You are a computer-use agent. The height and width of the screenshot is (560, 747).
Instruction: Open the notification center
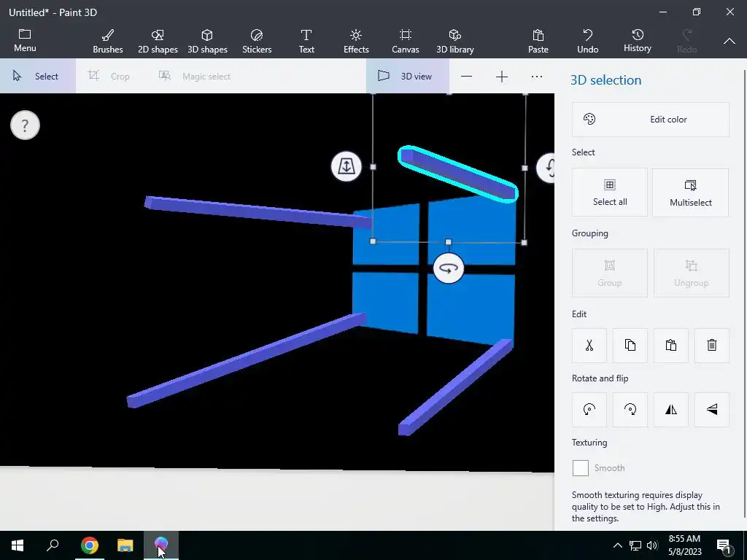pyautogui.click(x=724, y=545)
